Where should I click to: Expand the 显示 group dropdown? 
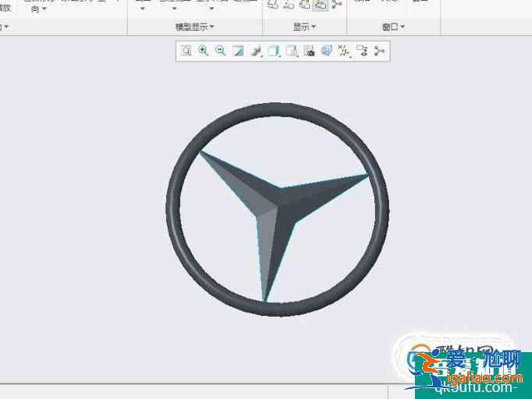pyautogui.click(x=304, y=27)
